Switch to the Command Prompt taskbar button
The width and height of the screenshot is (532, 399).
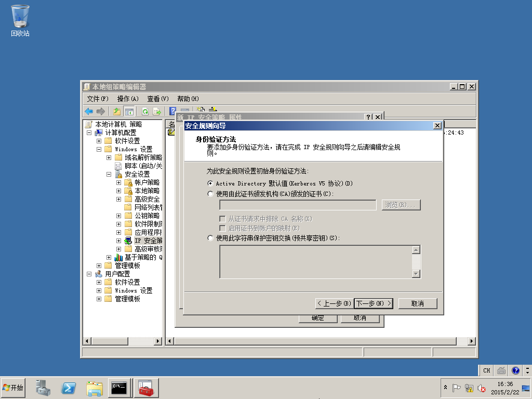coord(120,388)
